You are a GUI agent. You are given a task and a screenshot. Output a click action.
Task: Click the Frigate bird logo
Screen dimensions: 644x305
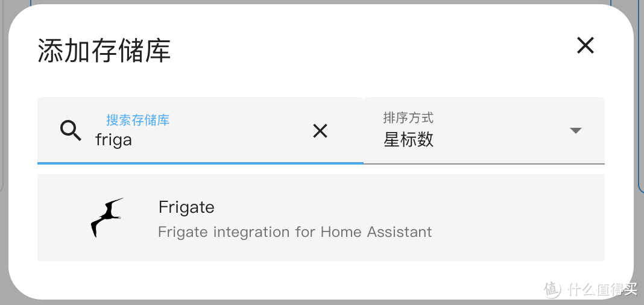coord(107,218)
